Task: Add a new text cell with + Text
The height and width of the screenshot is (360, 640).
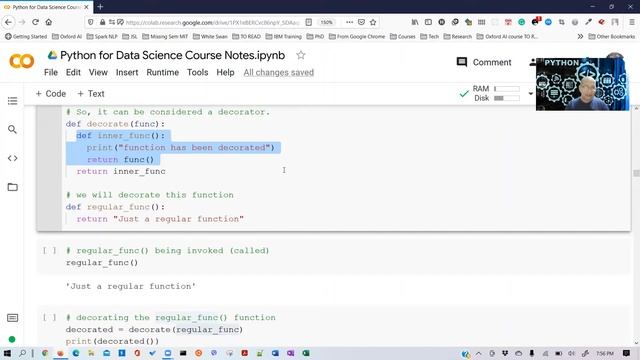Action: point(91,93)
